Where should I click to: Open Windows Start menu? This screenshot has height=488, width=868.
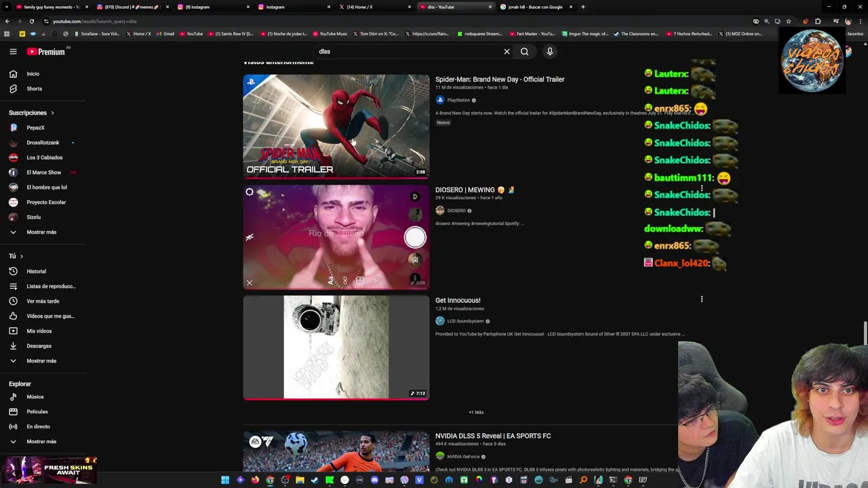[x=225, y=480]
